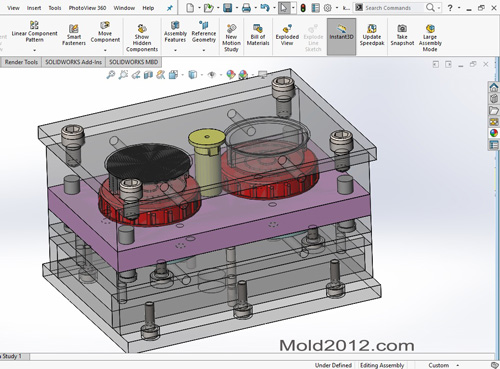Start a New Motion Study

point(231,38)
